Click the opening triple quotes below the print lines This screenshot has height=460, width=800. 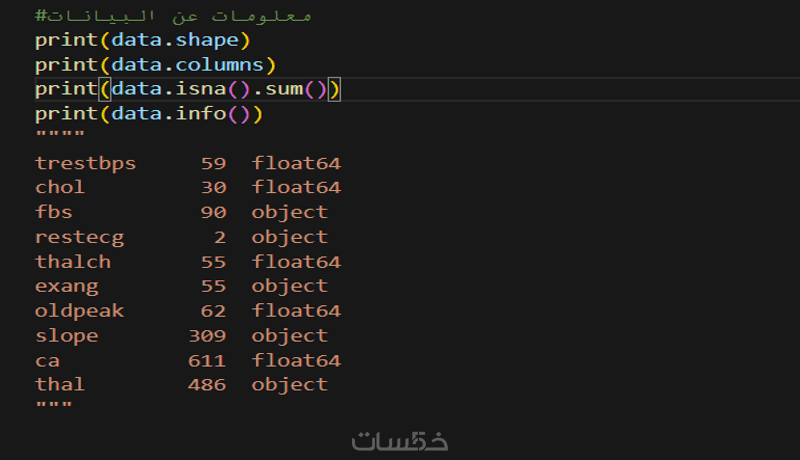click(x=53, y=137)
